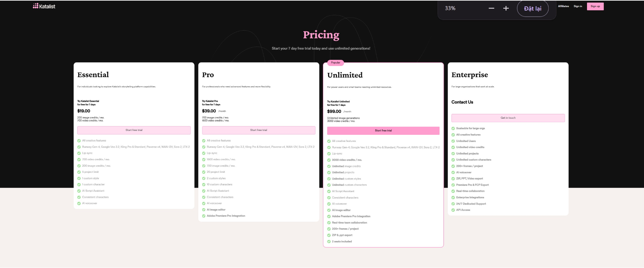This screenshot has height=268, width=644.
Task: Click the pink Sign up button
Action: pyautogui.click(x=595, y=6)
